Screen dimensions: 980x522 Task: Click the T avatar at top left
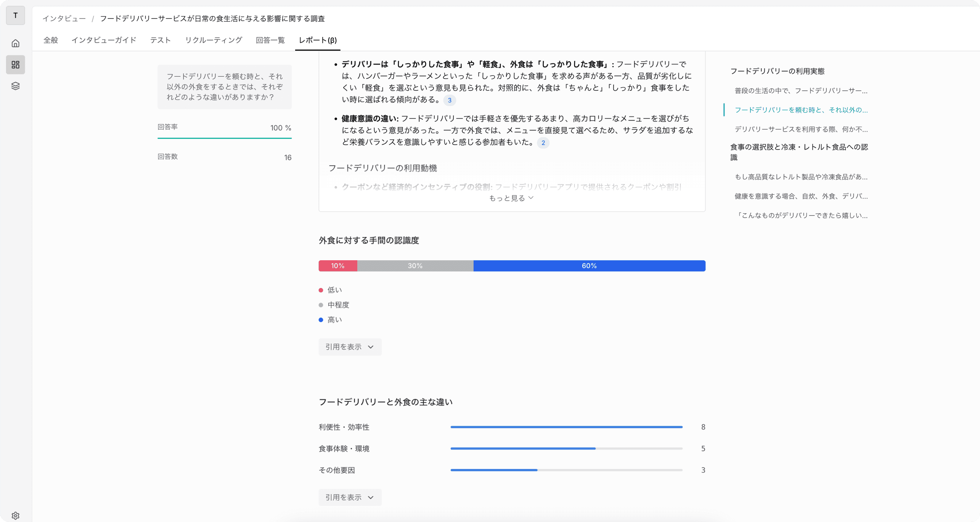(x=15, y=16)
